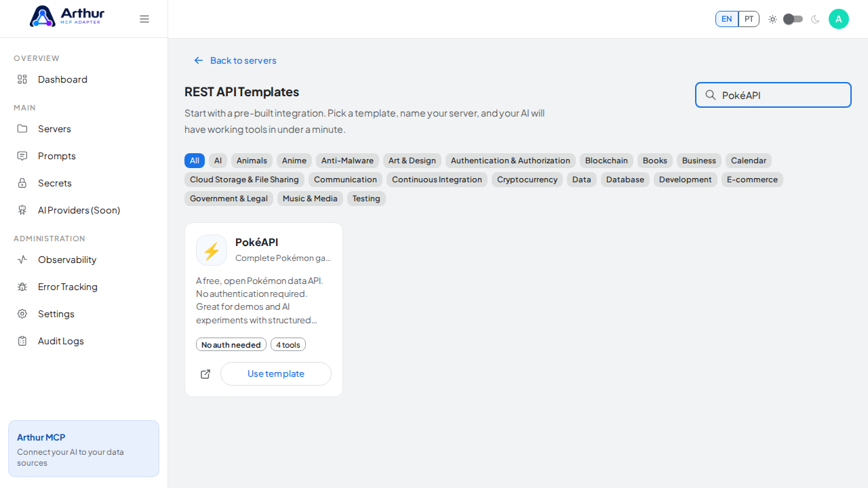Filter templates by Art & Design
The width and height of the screenshot is (868, 488).
click(x=412, y=161)
